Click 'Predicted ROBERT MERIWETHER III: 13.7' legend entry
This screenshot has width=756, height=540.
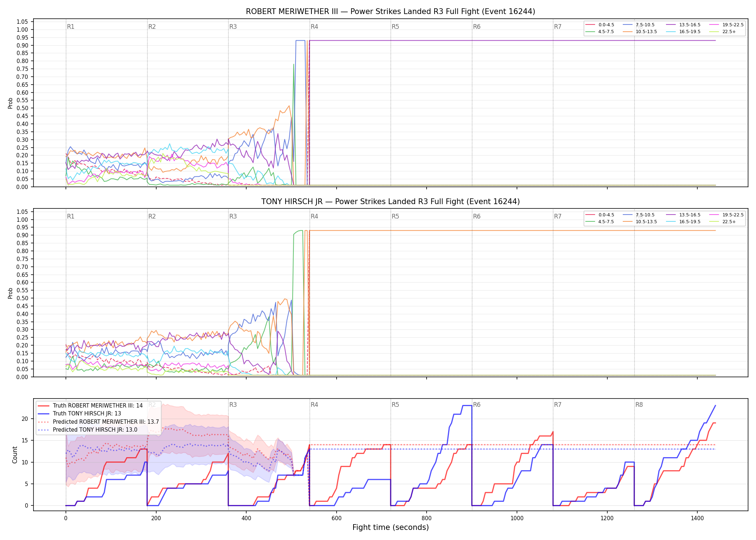click(x=98, y=422)
